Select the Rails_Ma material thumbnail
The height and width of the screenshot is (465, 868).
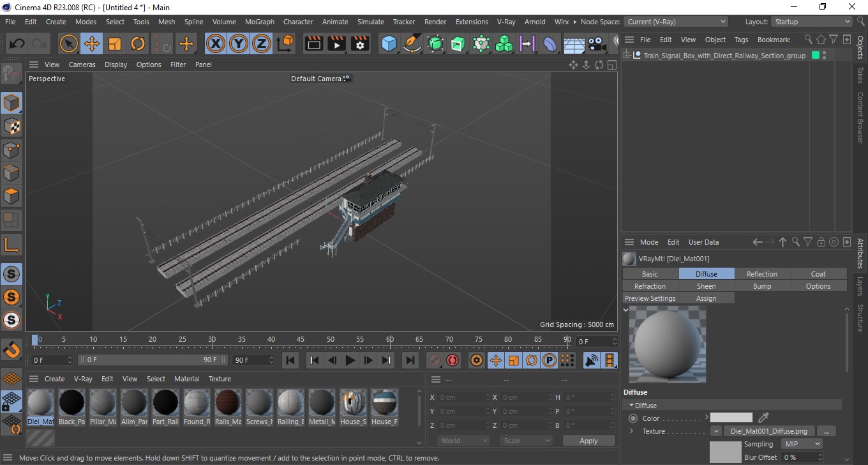[x=228, y=408]
